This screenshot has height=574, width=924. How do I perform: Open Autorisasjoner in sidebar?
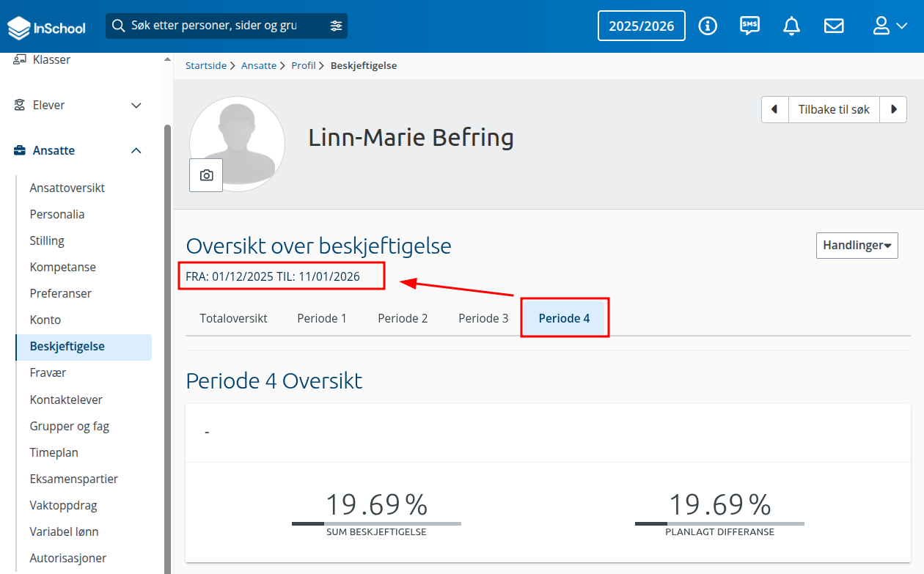point(68,558)
